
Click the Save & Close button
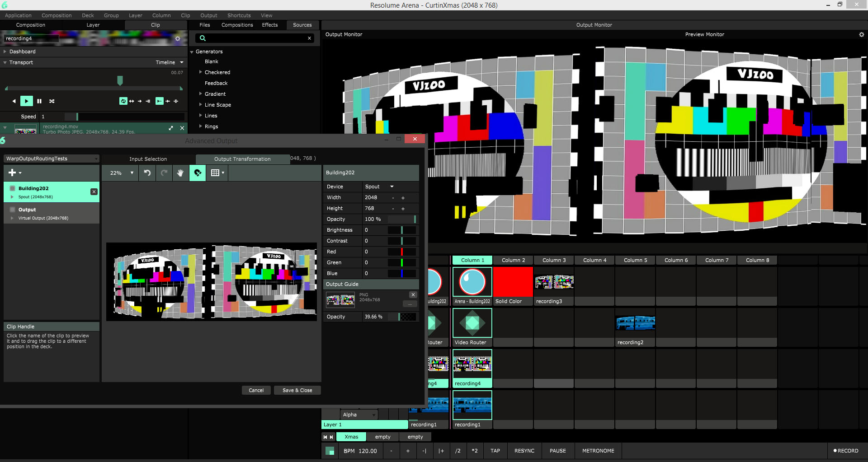coord(297,390)
